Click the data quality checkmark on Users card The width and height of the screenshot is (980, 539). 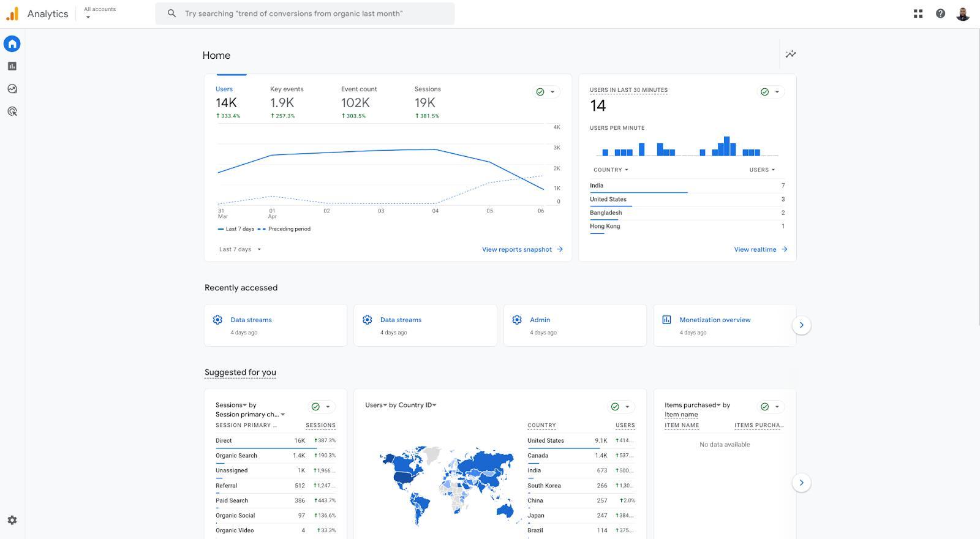click(540, 92)
